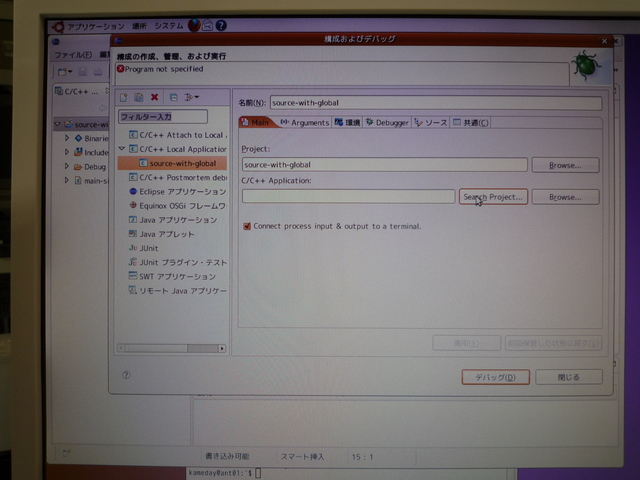Open 場所 menu in top panel
Image resolution: width=640 pixels, height=480 pixels.
coord(139,26)
